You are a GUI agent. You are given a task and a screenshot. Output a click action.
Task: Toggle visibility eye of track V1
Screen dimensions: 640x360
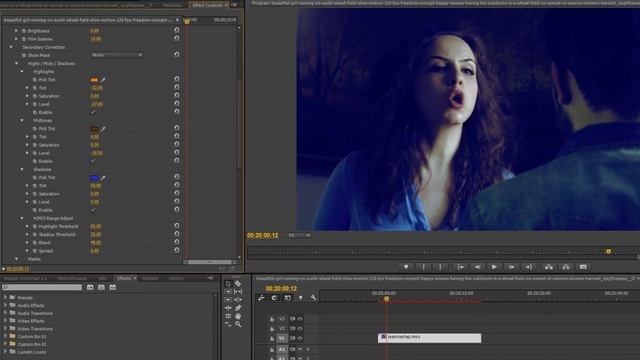click(x=300, y=338)
